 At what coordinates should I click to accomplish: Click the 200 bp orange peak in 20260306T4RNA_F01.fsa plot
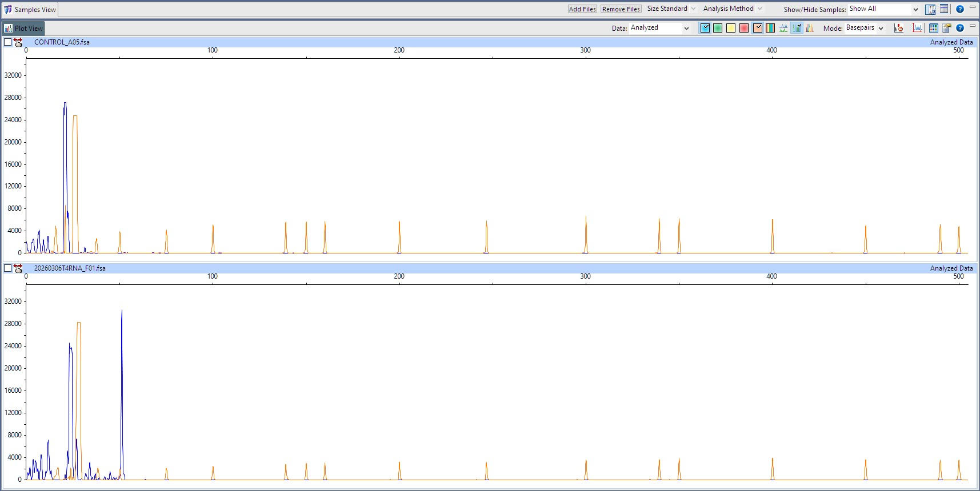[399, 471]
